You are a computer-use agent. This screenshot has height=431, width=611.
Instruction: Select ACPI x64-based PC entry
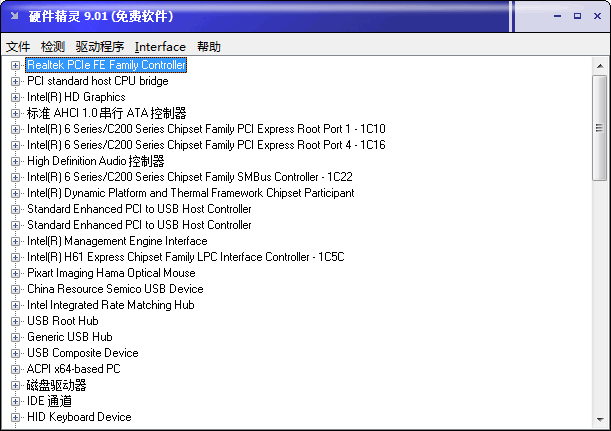(x=74, y=369)
